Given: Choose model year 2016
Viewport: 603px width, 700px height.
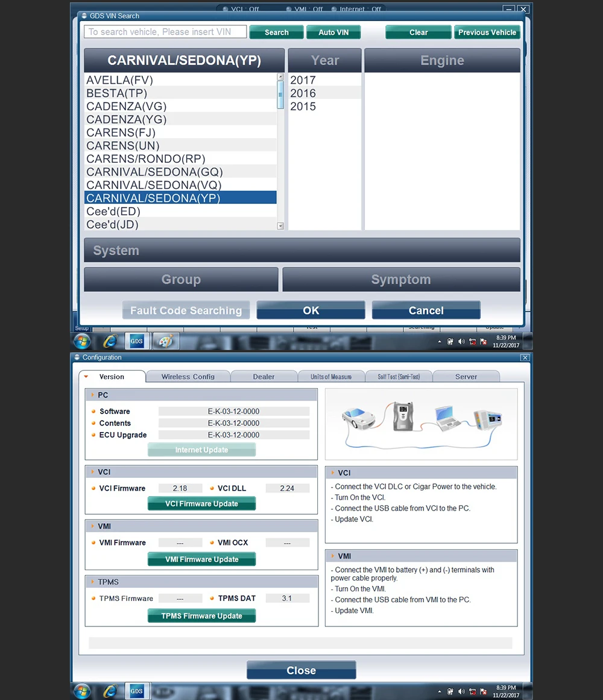Looking at the screenshot, I should pos(324,93).
